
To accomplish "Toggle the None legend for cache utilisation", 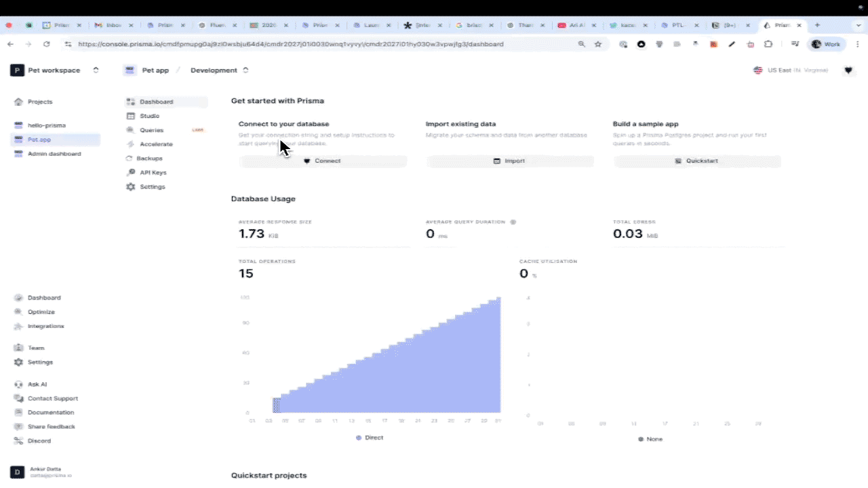I will tap(650, 439).
